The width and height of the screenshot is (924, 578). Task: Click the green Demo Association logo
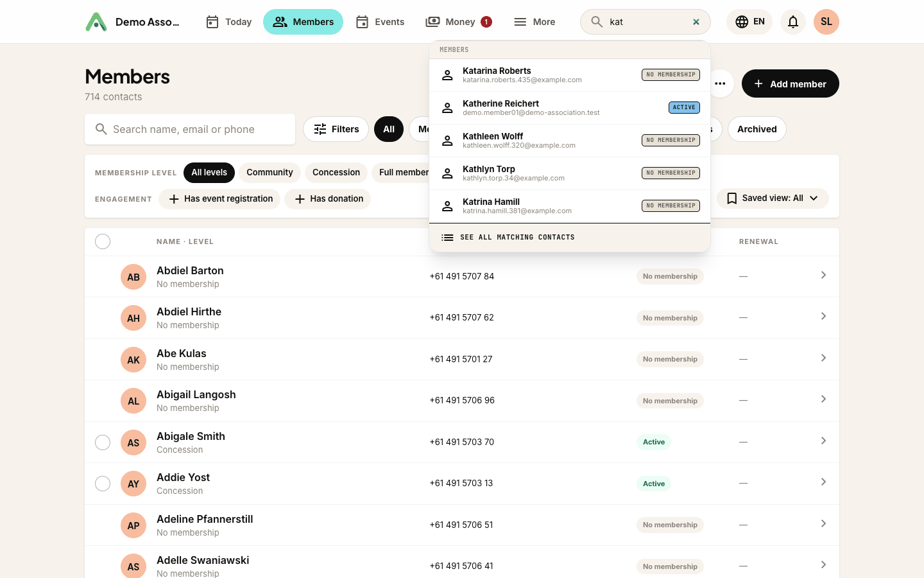pos(96,22)
